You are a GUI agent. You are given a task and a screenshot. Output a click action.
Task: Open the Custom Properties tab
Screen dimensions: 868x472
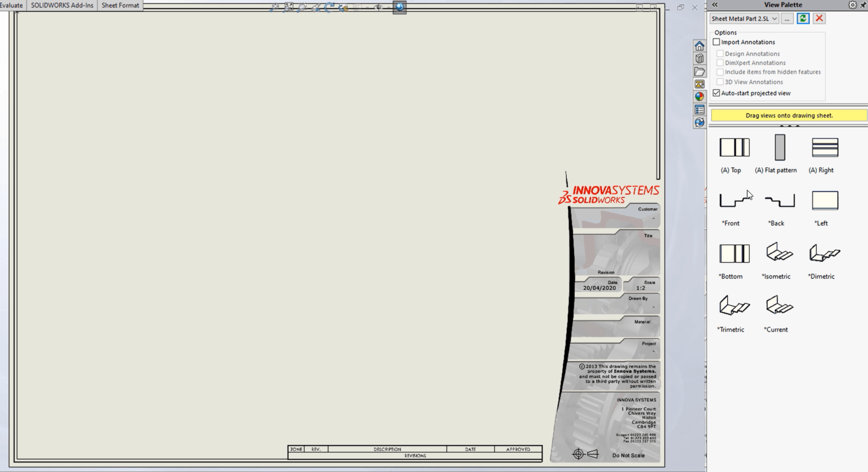pos(699,110)
